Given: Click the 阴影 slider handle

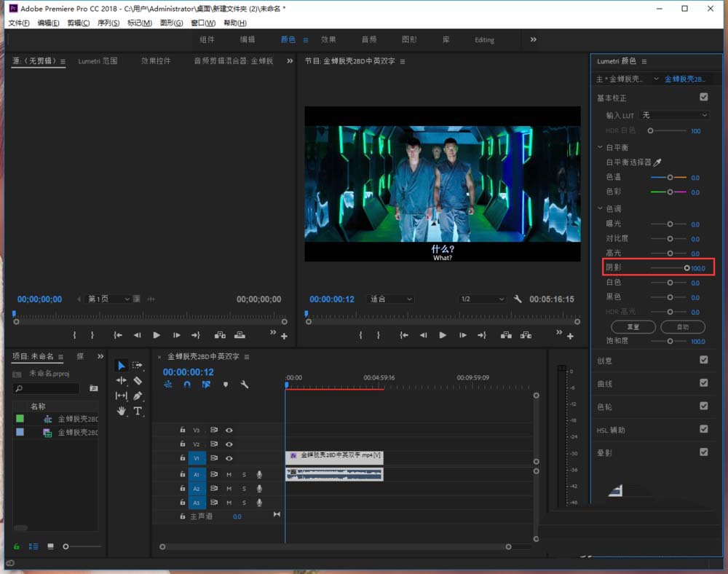Looking at the screenshot, I should (687, 268).
